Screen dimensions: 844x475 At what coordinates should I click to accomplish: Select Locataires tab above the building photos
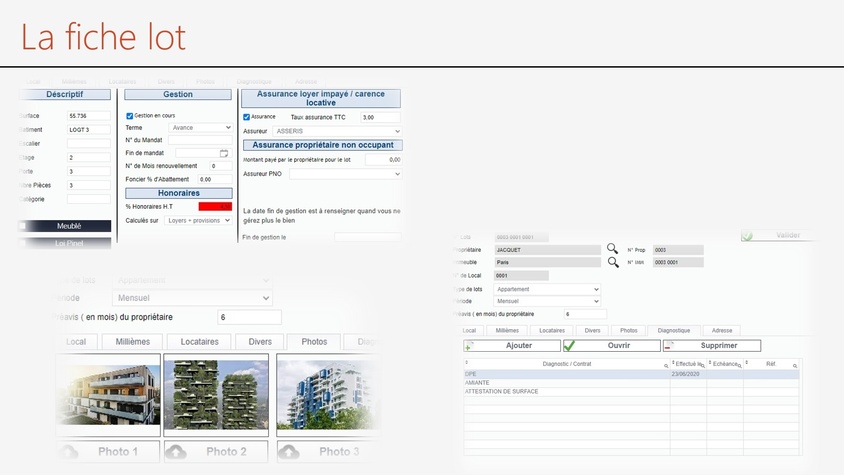[x=199, y=341]
